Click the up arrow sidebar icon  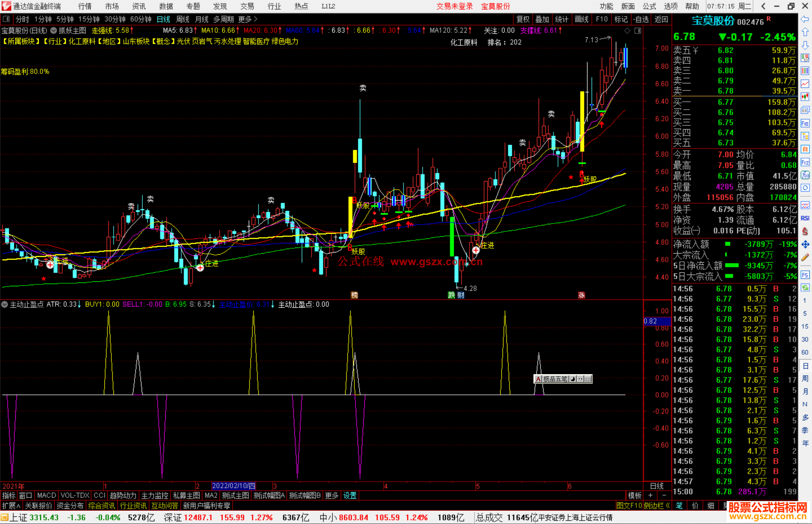pos(805,32)
